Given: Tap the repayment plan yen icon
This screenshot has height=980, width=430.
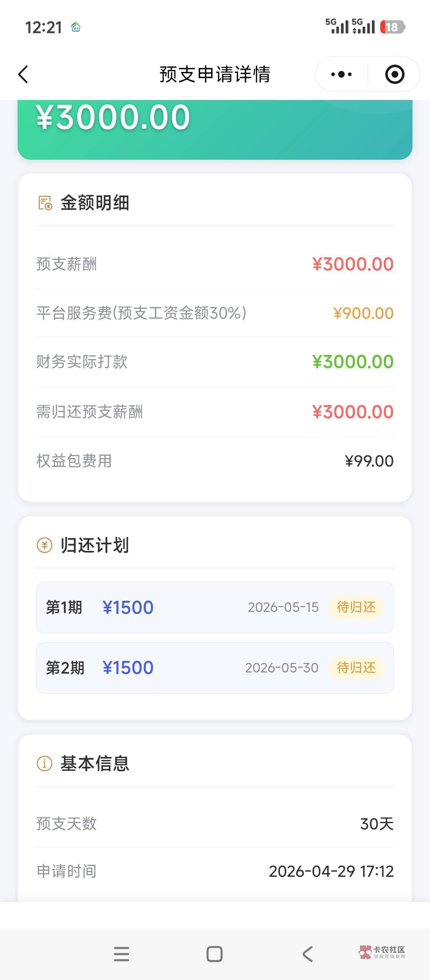Looking at the screenshot, I should (x=45, y=545).
